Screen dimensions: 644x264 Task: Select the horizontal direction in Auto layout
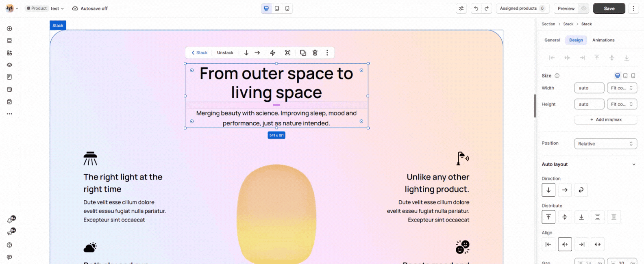coord(565,190)
